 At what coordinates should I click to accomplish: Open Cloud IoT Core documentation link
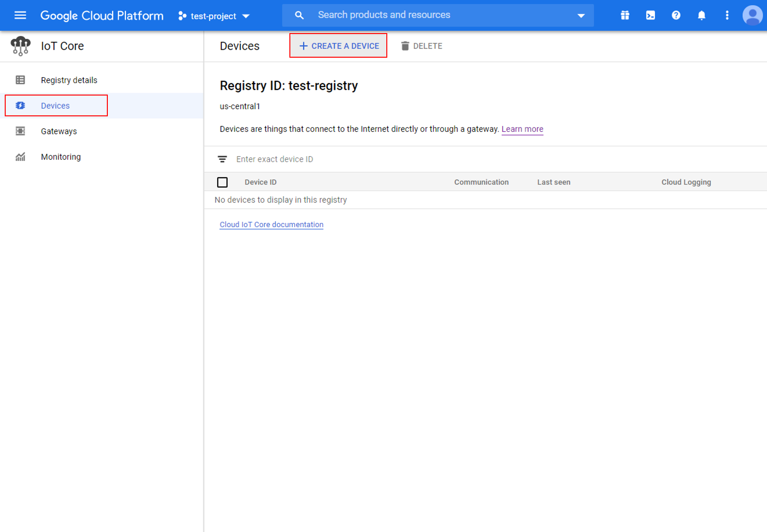[271, 225]
